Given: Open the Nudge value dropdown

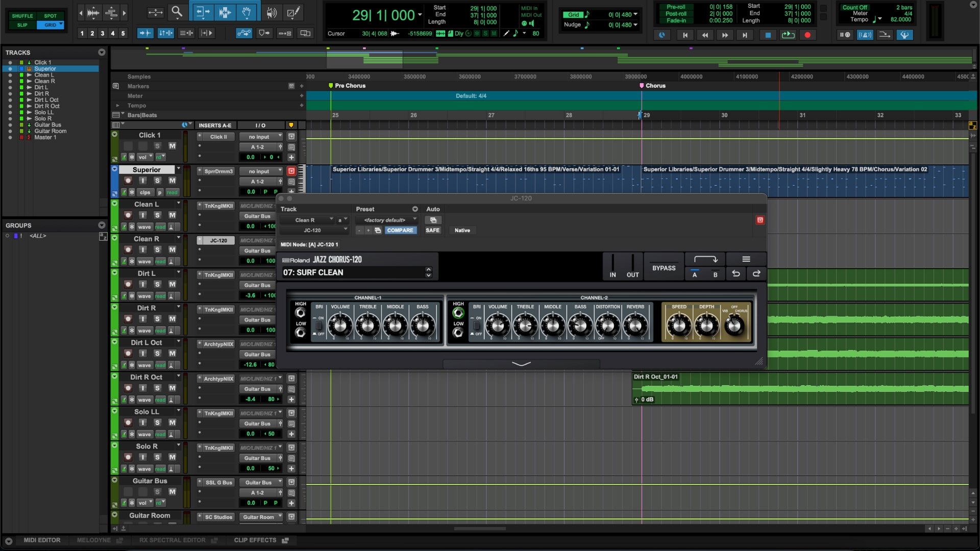Looking at the screenshot, I should click(x=635, y=24).
